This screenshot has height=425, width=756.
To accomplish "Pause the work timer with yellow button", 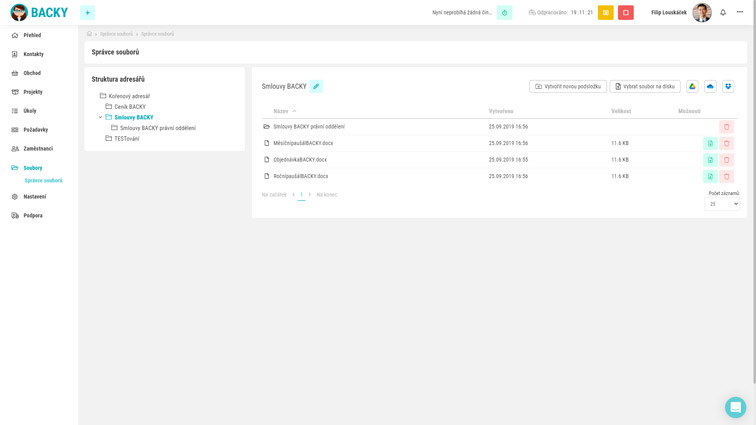I will click(x=606, y=13).
